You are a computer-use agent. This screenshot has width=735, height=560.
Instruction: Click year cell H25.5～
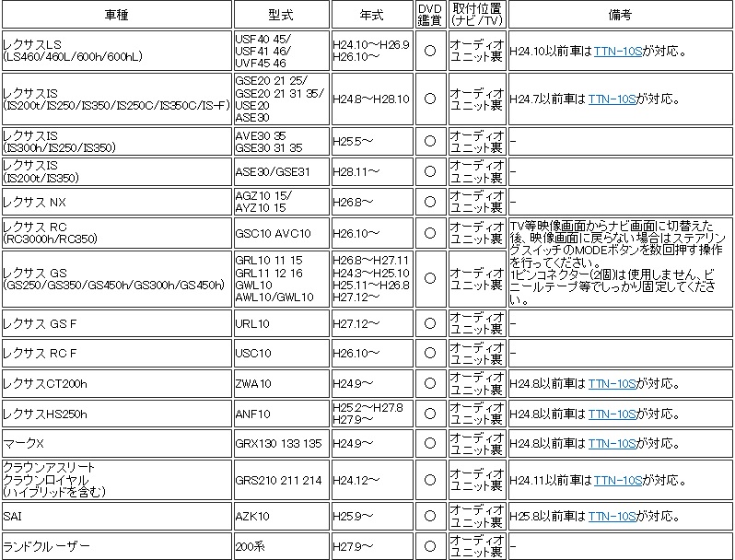[372, 141]
